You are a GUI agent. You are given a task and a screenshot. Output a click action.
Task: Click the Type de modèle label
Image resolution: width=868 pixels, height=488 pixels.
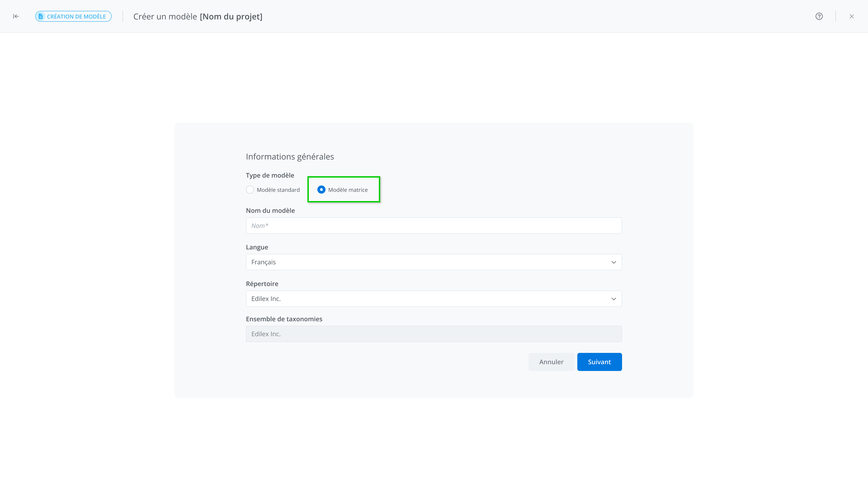pos(270,175)
